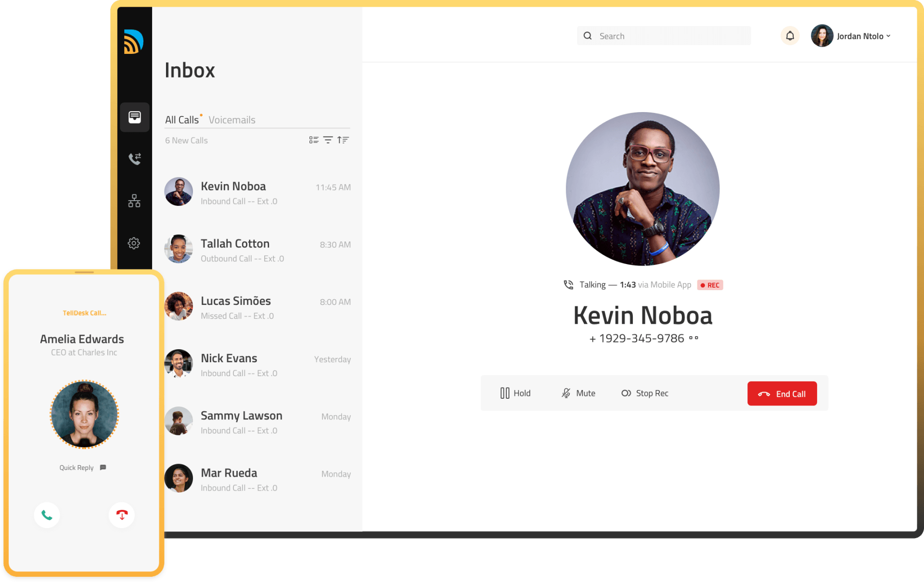Click the talking phone status icon
Image resolution: width=924 pixels, height=582 pixels.
(568, 285)
